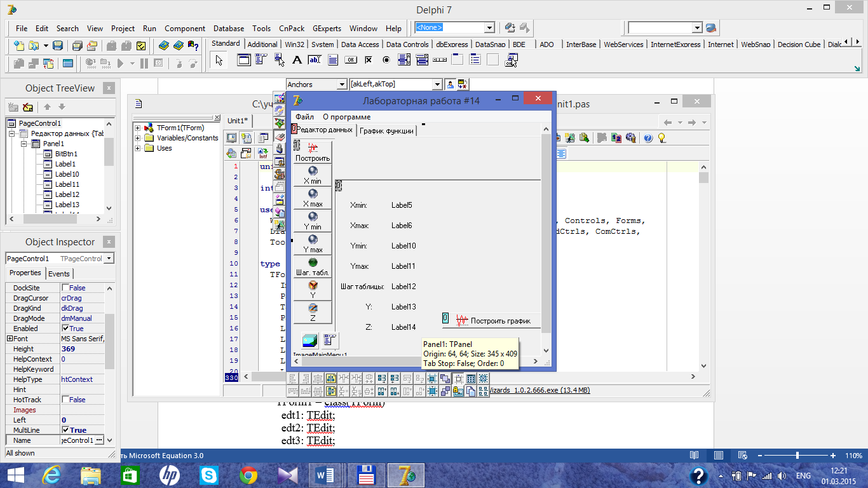
Task: Select the arrow pointer tool in component palette
Action: (x=219, y=60)
